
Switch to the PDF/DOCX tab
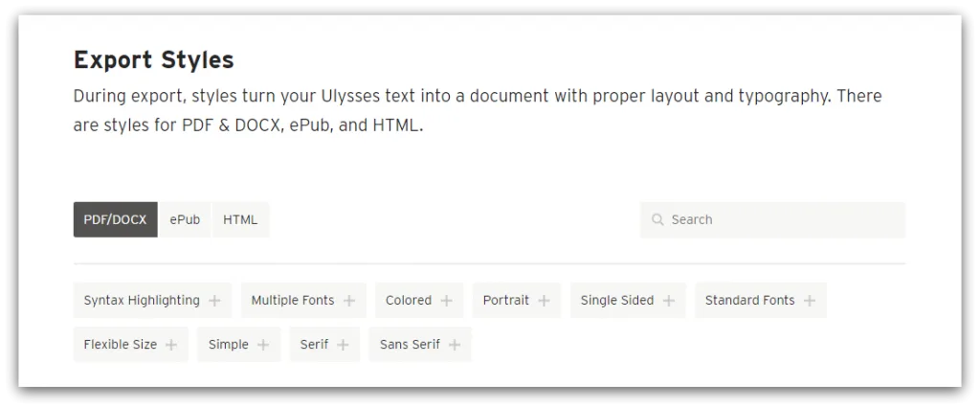(115, 219)
